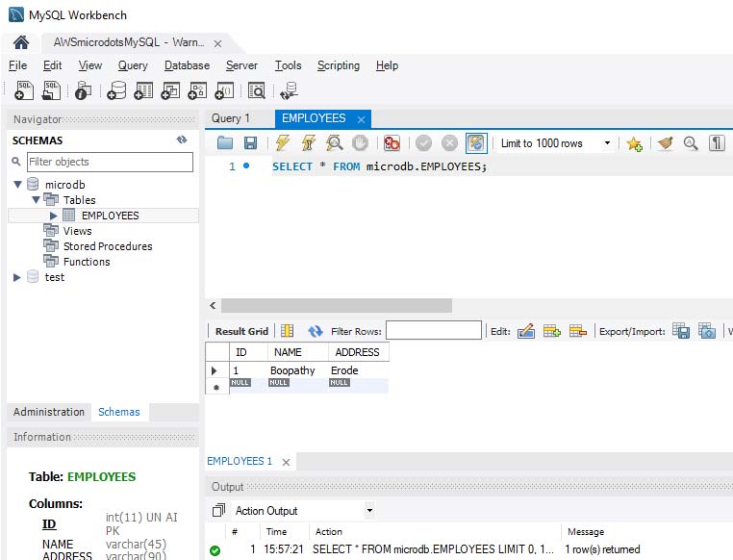This screenshot has width=733, height=560.
Task: Create a new stored procedure icon
Action: click(197, 90)
